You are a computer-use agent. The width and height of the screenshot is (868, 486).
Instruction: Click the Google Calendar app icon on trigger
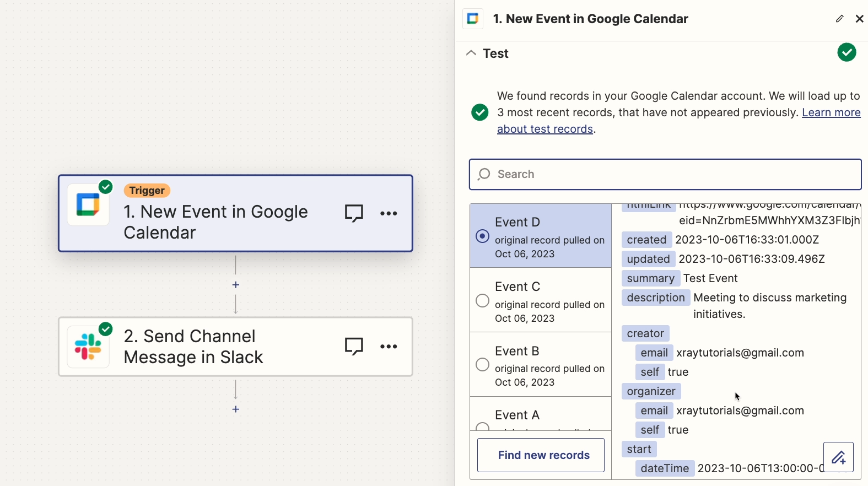[x=88, y=205]
